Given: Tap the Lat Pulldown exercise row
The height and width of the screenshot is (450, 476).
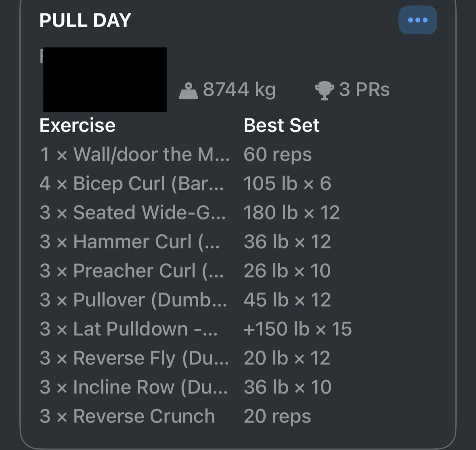Looking at the screenshot, I should 128,329.
